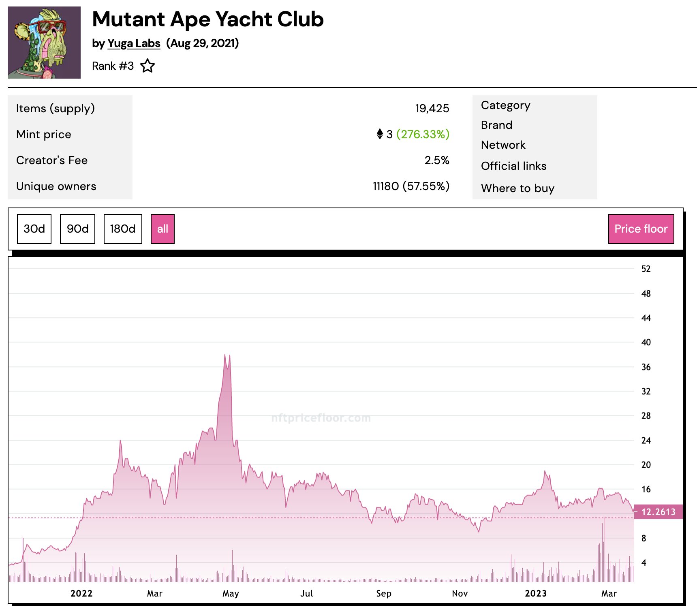Click the 2.5% creator fee value
Screen dimensions: 697x616
[x=437, y=160]
